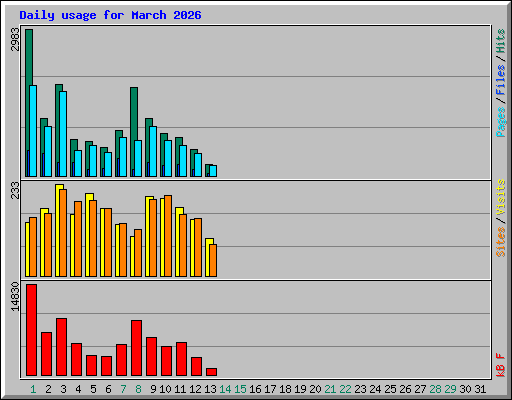The image size is (512, 400).
Task: Click the "Visits" legend label
Action: pos(501,198)
